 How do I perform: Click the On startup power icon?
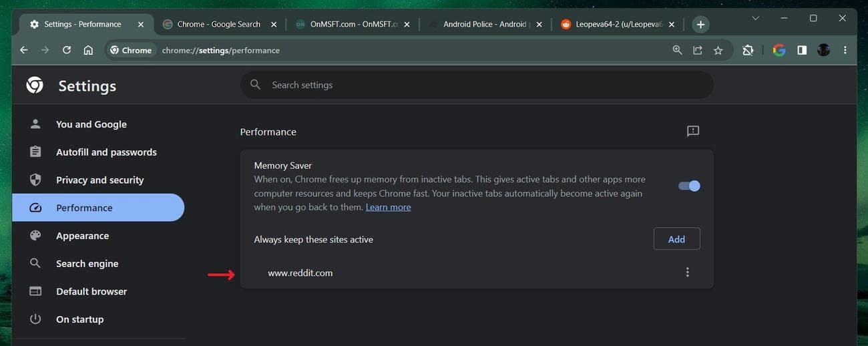[35, 319]
